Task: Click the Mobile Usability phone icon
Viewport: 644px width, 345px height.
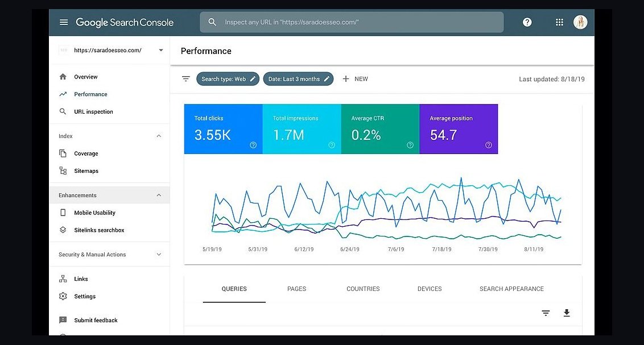Action: [63, 213]
